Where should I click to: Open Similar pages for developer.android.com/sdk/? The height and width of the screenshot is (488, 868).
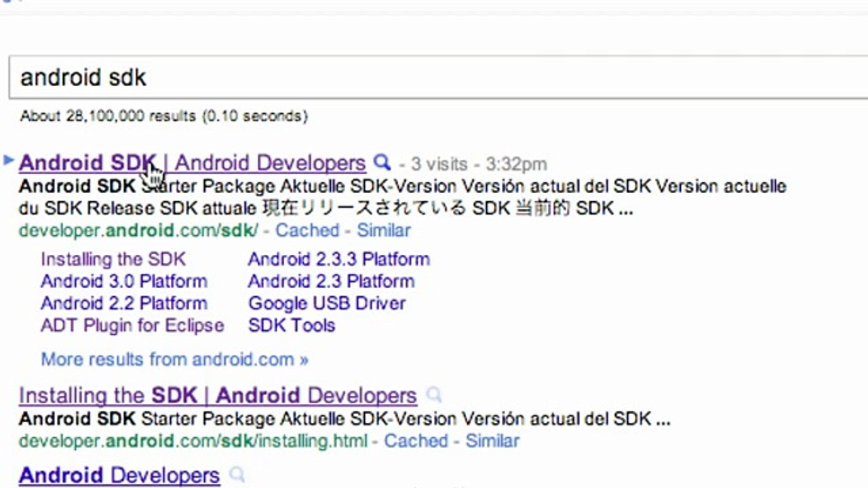[x=384, y=230]
